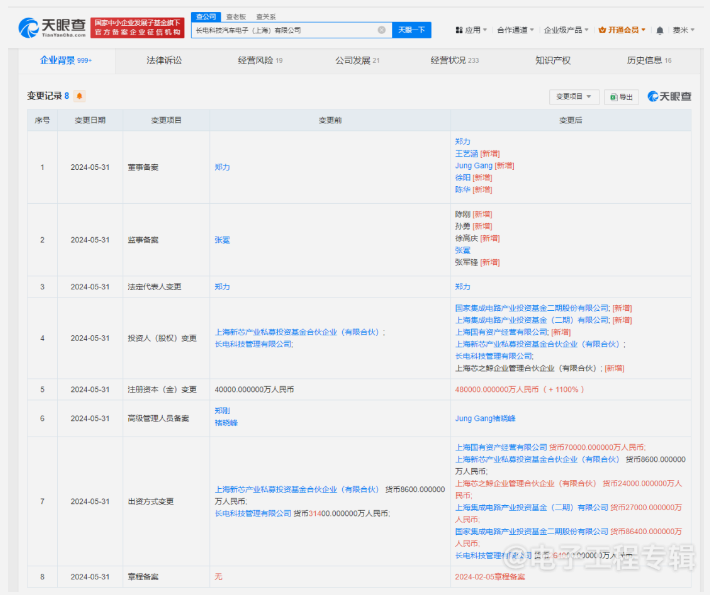Viewport: 710px width, 595px height.
Task: Click the 应用 grid icon menu
Action: 470,30
